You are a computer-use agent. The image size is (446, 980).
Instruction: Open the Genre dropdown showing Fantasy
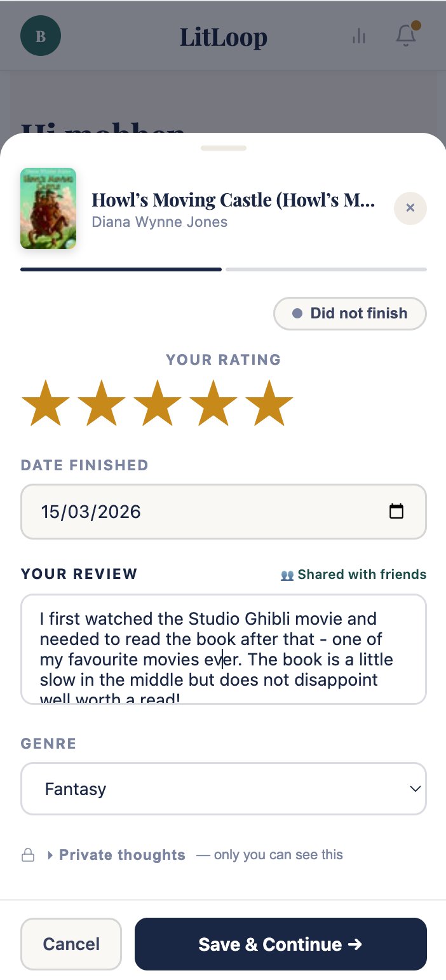pyautogui.click(x=224, y=789)
